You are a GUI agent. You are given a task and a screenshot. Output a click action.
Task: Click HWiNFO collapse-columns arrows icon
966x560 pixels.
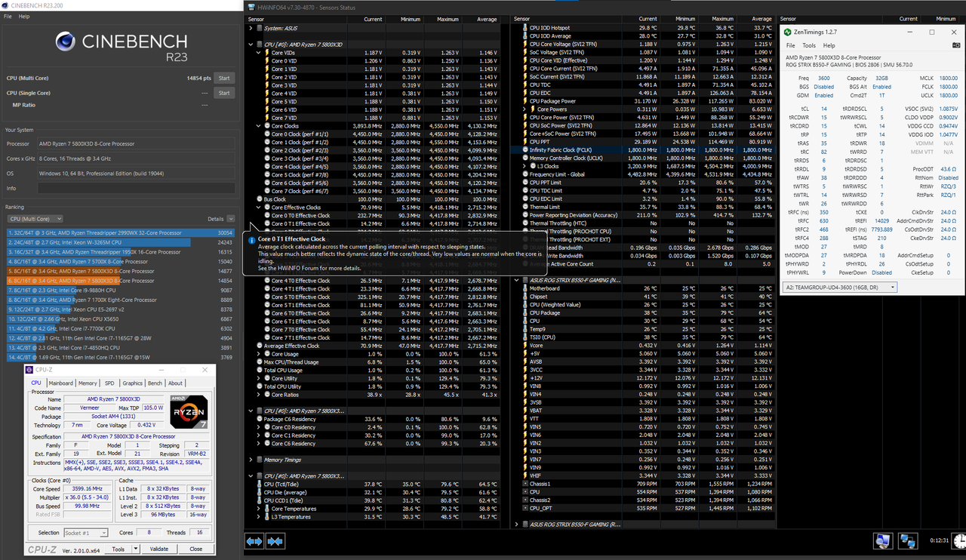point(275,540)
